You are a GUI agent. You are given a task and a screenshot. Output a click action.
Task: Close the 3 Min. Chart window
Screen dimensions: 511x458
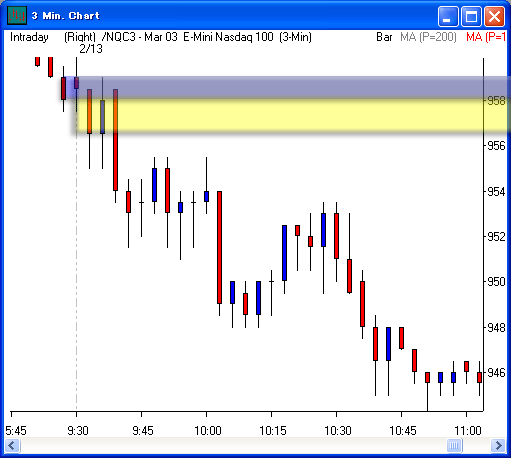(x=494, y=16)
